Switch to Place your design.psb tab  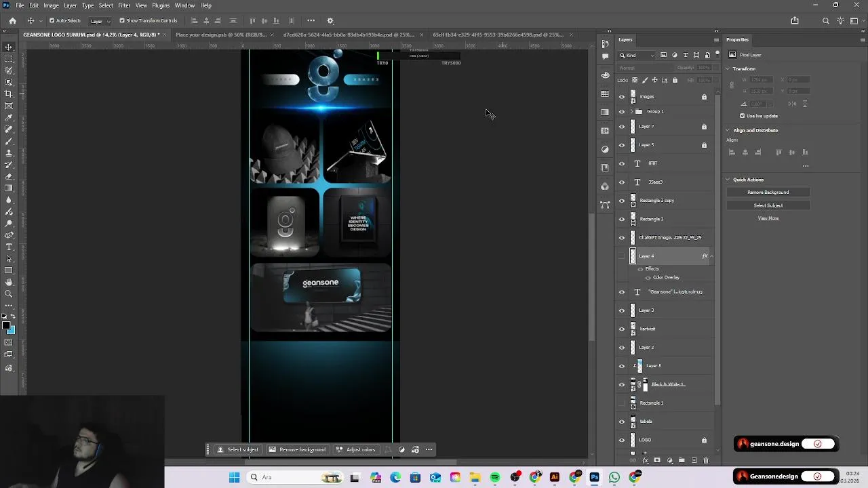[x=221, y=35]
